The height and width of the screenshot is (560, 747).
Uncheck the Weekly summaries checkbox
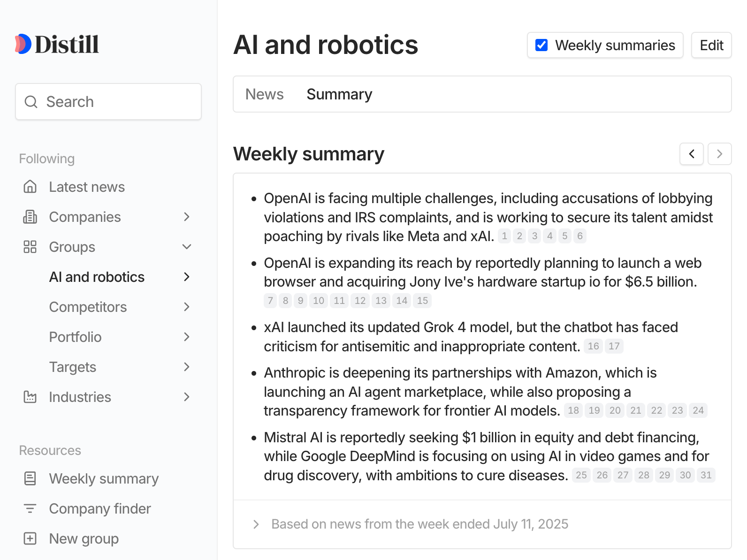[x=541, y=45]
